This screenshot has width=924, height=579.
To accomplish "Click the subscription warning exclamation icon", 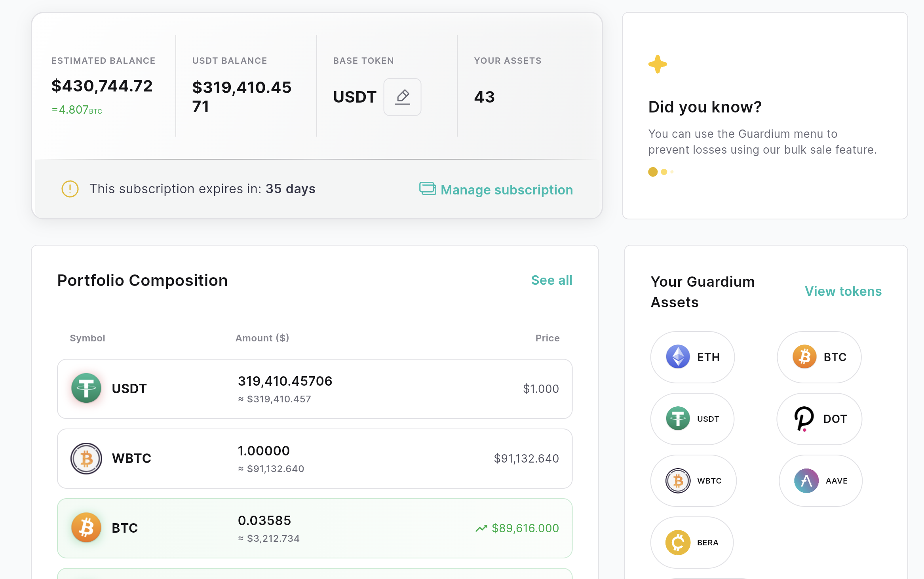I will pos(70,189).
